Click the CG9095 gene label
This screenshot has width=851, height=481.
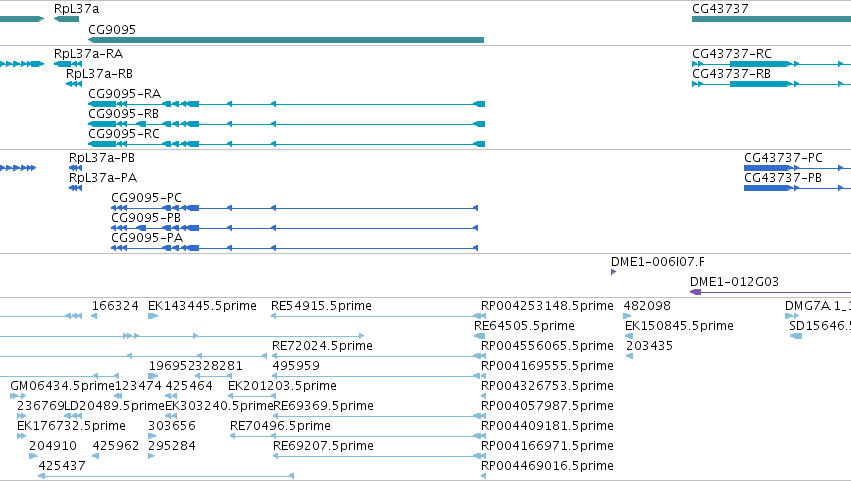point(112,29)
